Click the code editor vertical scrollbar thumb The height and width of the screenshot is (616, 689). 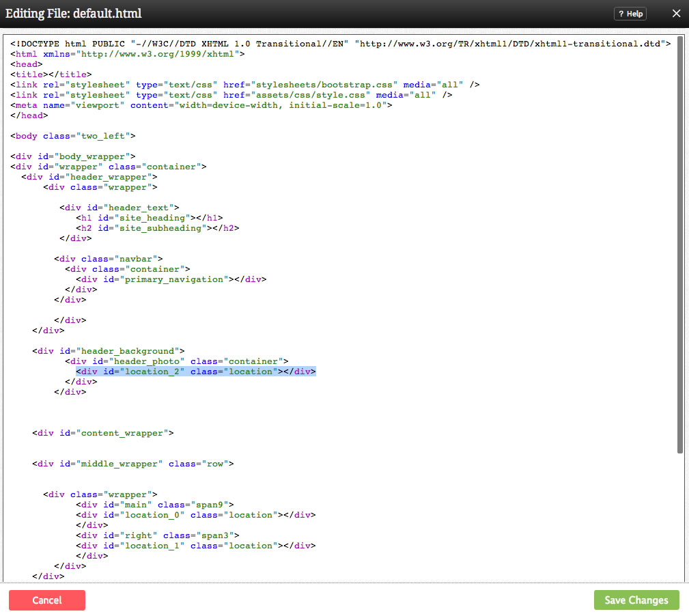(680, 244)
